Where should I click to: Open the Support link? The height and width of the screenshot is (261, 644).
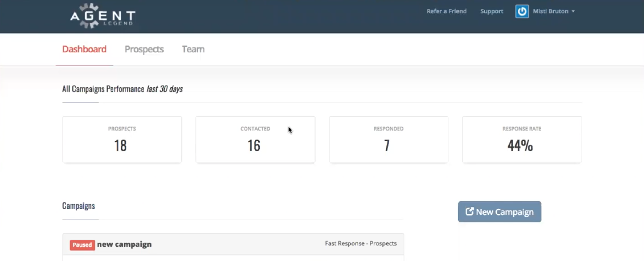pos(492,11)
